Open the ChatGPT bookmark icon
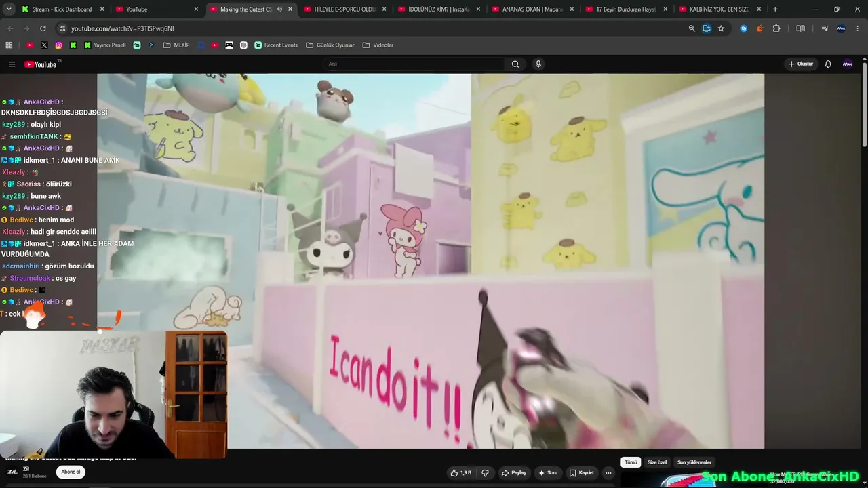The image size is (868, 488). (243, 45)
